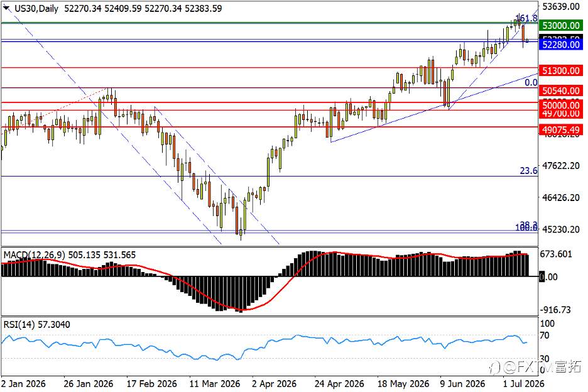Select the red 50000.00 price label
Viewport: 588px width, 392px height.
click(x=561, y=105)
